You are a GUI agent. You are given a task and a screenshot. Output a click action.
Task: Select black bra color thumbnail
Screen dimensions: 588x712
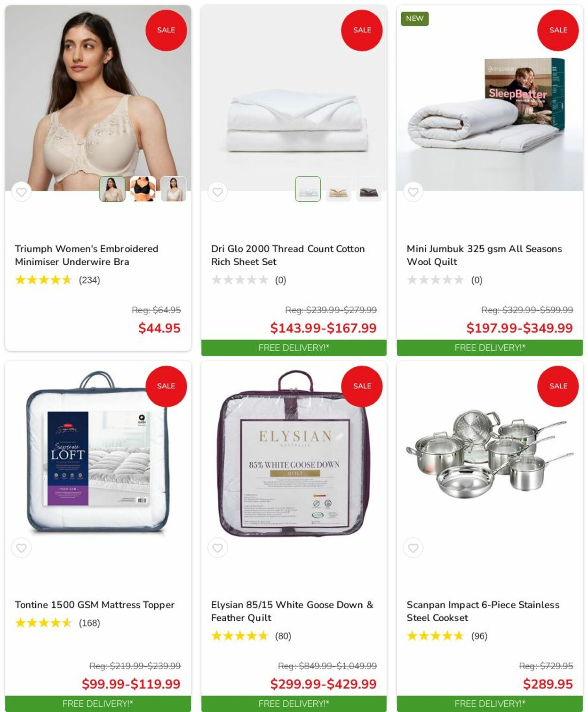pyautogui.click(x=143, y=189)
